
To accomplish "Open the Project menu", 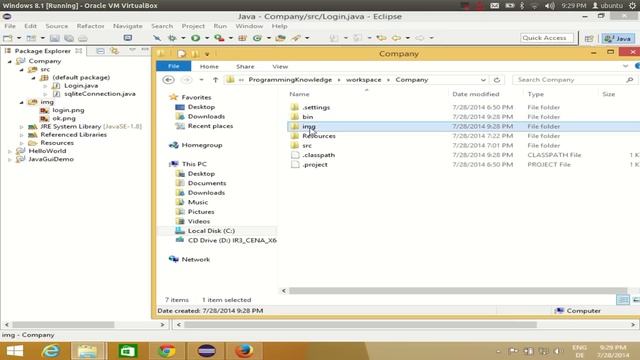I will click(193, 26).
